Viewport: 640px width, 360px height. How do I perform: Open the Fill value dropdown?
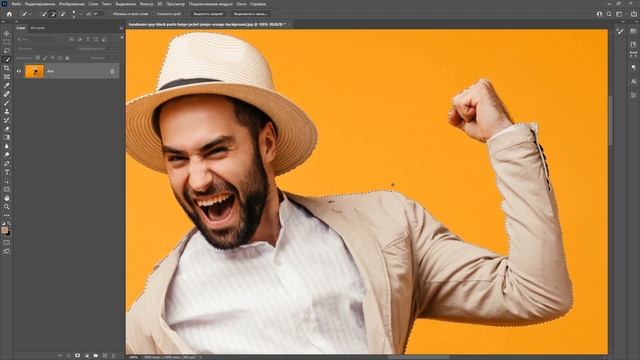113,58
